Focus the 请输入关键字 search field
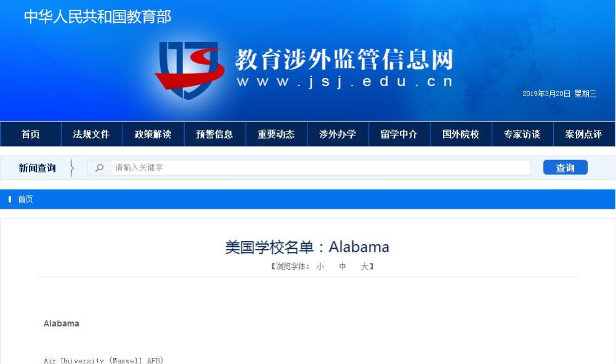This screenshot has height=364, width=616. coord(321,168)
